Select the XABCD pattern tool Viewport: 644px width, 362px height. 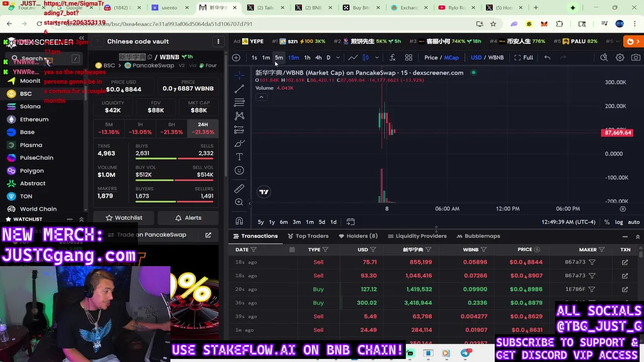click(239, 116)
